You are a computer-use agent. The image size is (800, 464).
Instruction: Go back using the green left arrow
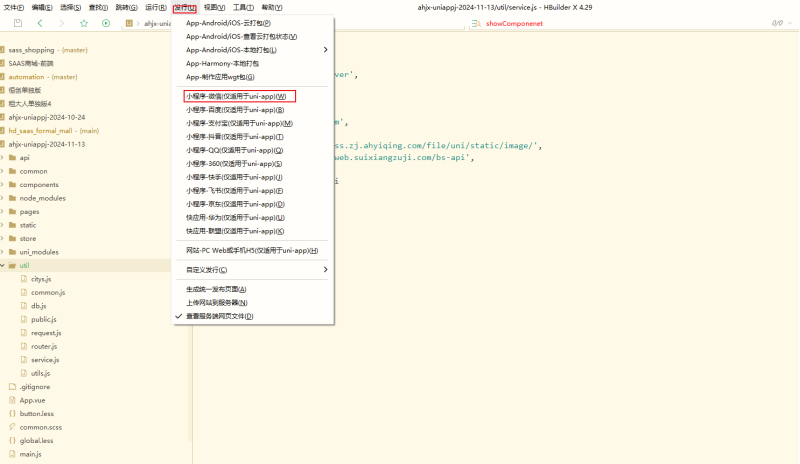pos(40,23)
